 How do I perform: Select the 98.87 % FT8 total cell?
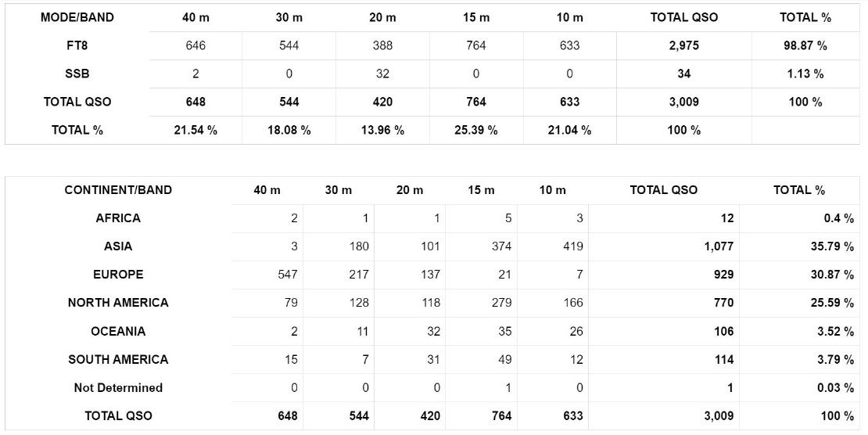(x=805, y=45)
